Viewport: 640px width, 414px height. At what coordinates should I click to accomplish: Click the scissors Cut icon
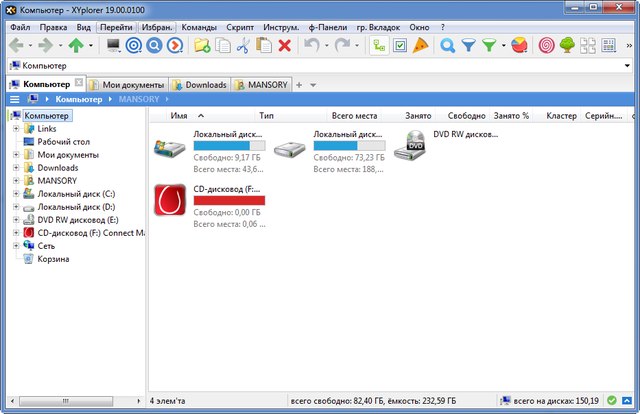(x=243, y=45)
